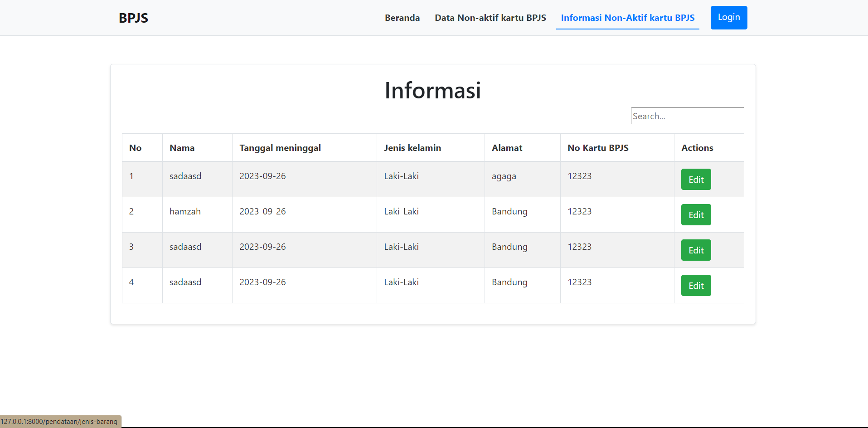Click date 2023-09-26 in hamzah row
The width and height of the screenshot is (868, 428).
tap(262, 211)
